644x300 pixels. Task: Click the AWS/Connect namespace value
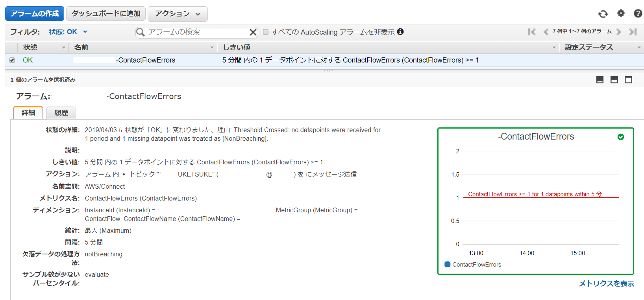point(105,186)
